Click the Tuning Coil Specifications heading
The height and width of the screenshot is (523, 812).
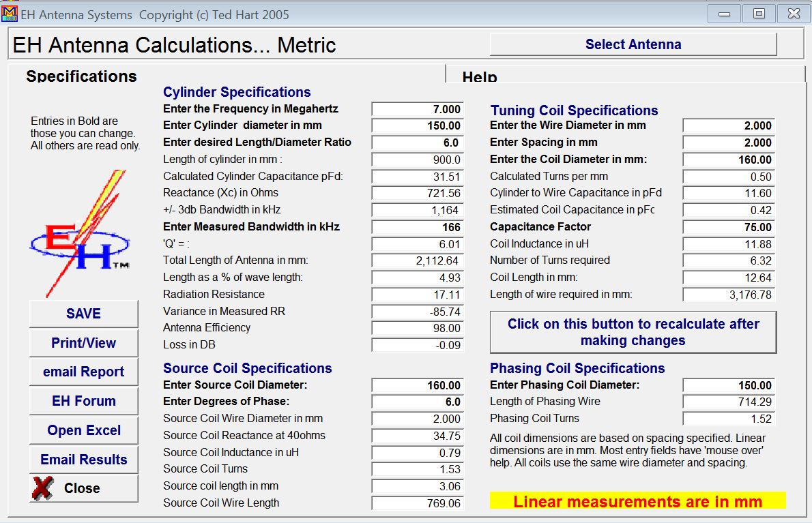click(574, 110)
